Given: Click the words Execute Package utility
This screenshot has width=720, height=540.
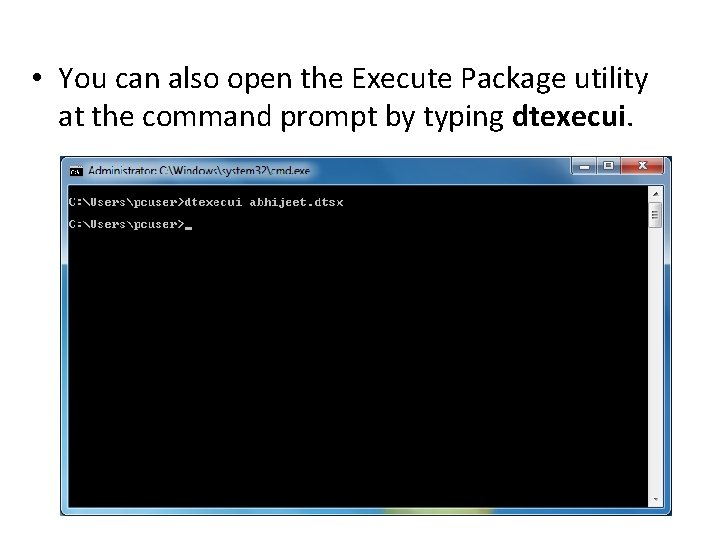Looking at the screenshot, I should point(500,79).
